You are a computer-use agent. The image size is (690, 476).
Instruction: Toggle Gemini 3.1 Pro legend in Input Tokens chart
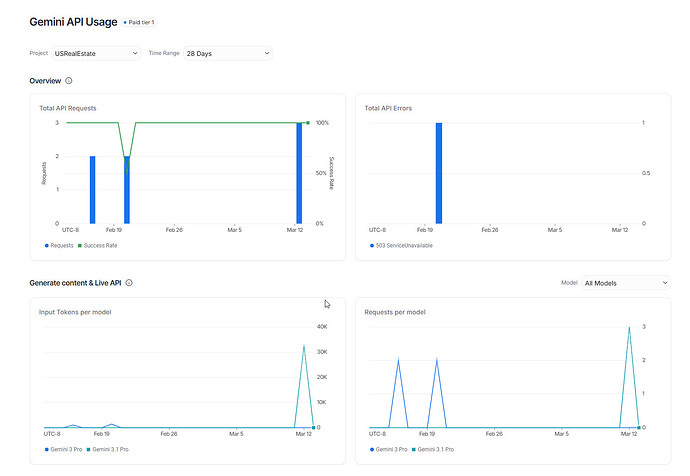(107, 449)
